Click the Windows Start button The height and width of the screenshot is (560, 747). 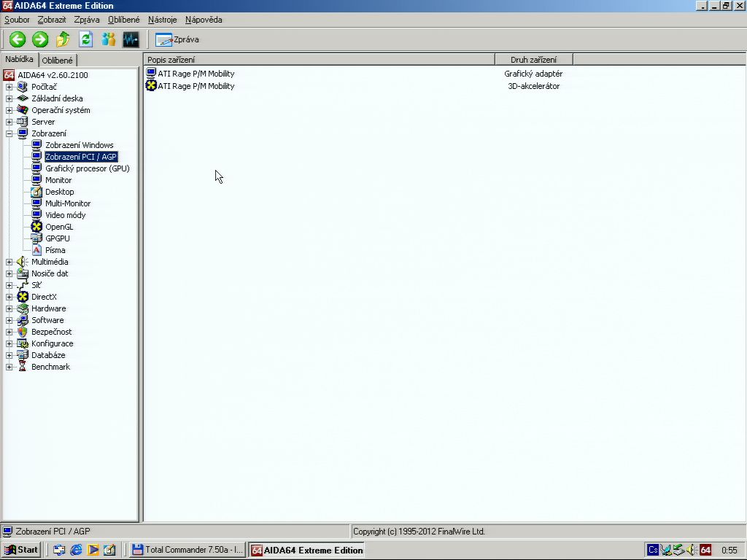[21, 550]
